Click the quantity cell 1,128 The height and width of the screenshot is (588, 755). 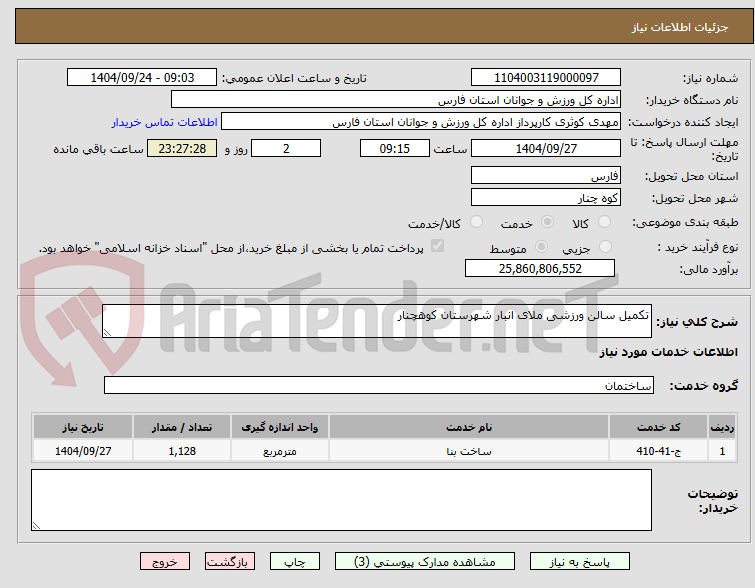pyautogui.click(x=182, y=451)
